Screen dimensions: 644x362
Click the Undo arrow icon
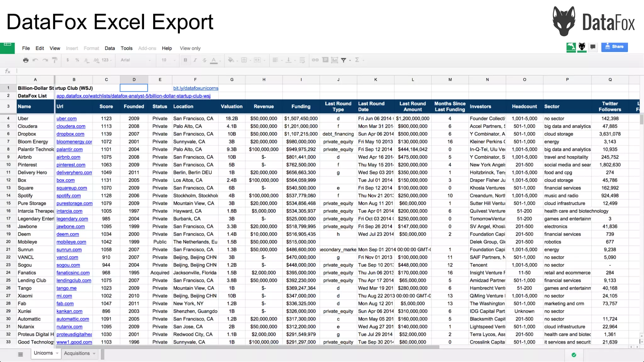point(35,60)
